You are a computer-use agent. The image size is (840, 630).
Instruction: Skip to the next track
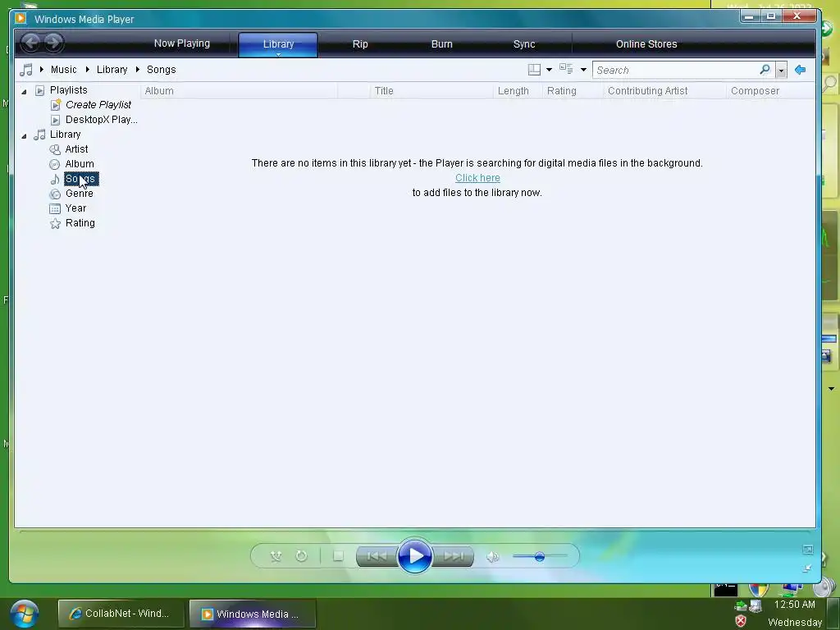click(453, 557)
